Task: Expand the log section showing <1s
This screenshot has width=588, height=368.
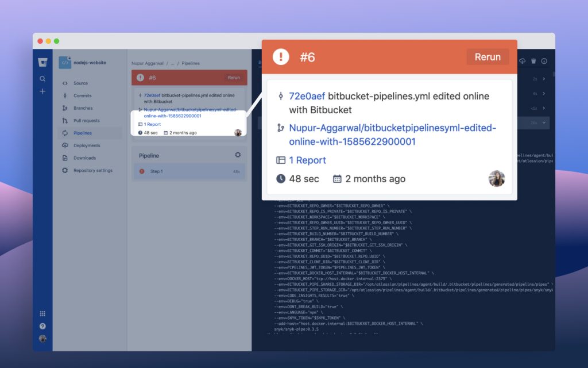Action: click(x=544, y=108)
